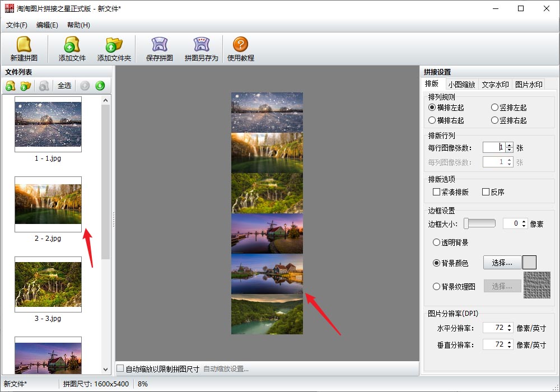The image size is (560, 392).
Task: Increase 每行图像张数 with the up arrow
Action: [x=509, y=145]
